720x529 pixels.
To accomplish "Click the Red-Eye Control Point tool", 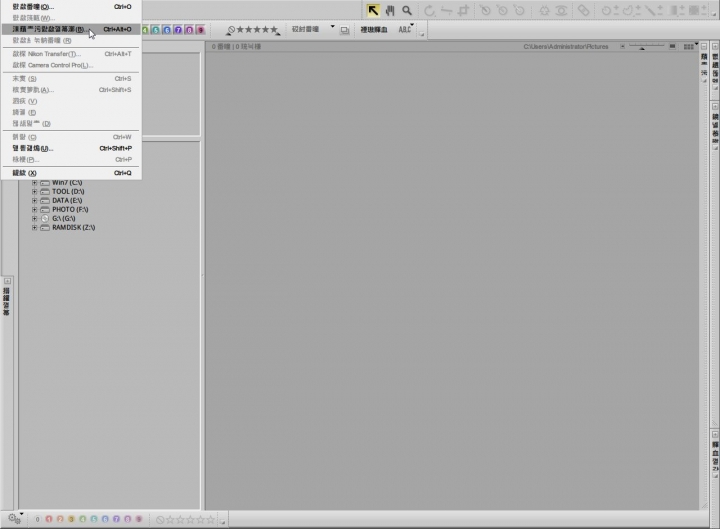I will pyautogui.click(x=561, y=11).
